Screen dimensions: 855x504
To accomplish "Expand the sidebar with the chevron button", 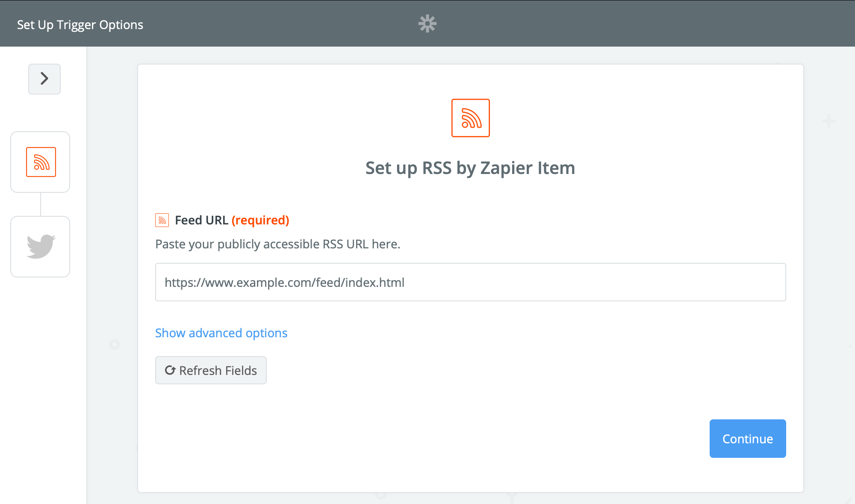I will click(x=44, y=79).
